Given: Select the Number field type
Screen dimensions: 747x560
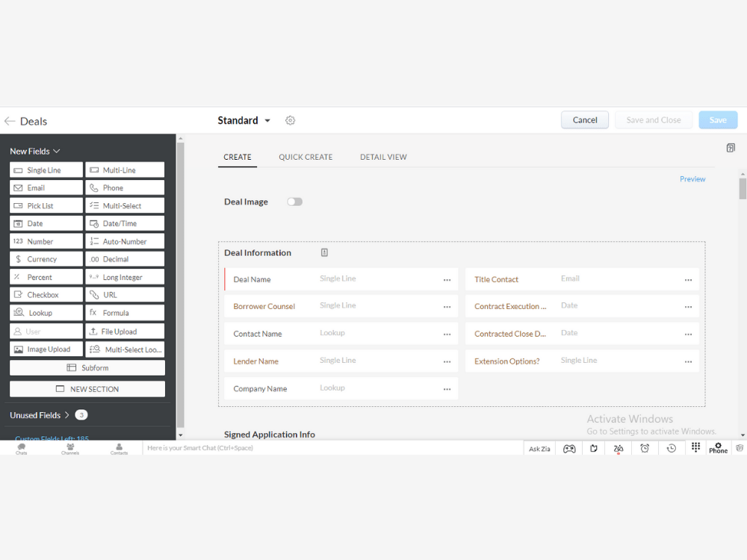Looking at the screenshot, I should coord(46,241).
